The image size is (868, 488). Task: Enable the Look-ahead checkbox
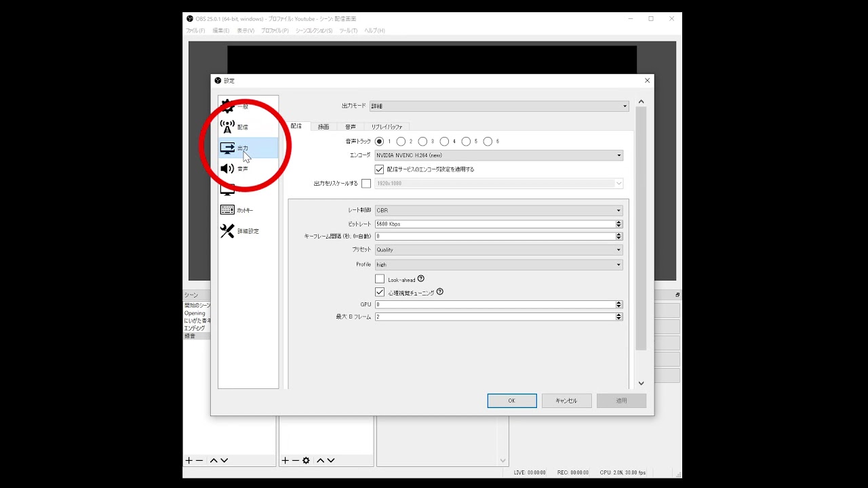tap(380, 279)
